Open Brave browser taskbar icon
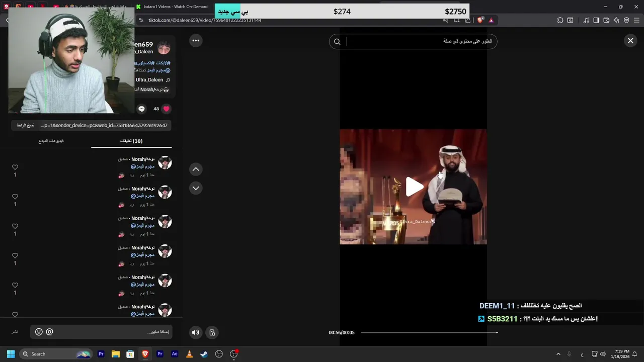Viewport: 644px width, 362px height. coord(145,354)
